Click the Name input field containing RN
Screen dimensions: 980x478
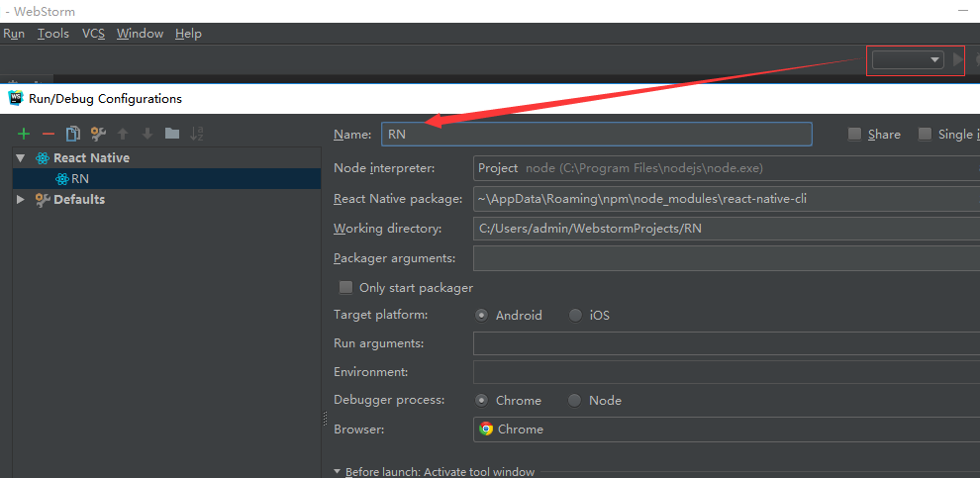(x=596, y=135)
